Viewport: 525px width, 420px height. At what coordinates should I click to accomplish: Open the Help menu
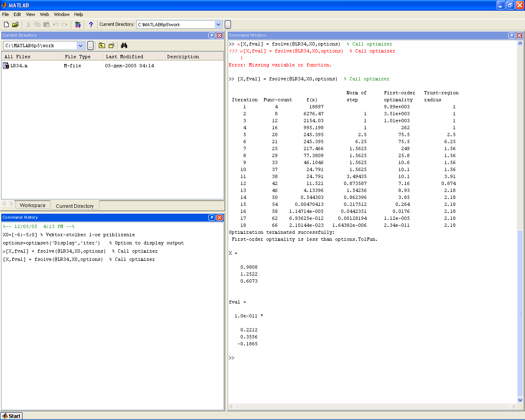[x=79, y=14]
